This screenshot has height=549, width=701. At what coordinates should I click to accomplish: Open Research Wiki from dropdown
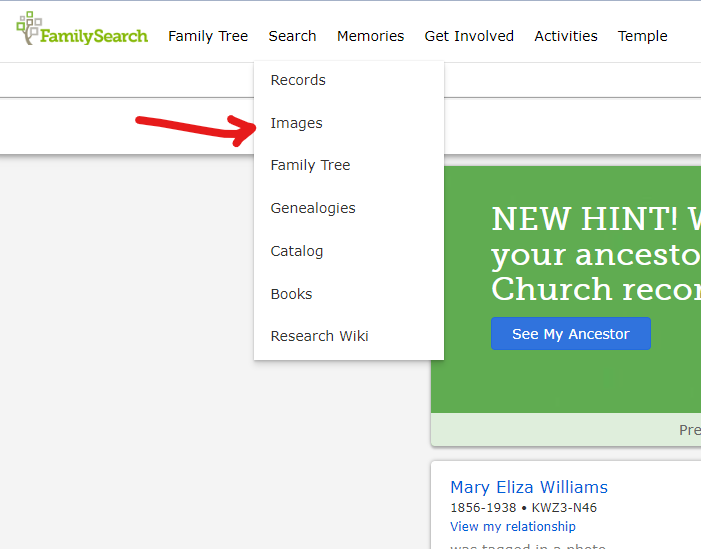tap(320, 336)
